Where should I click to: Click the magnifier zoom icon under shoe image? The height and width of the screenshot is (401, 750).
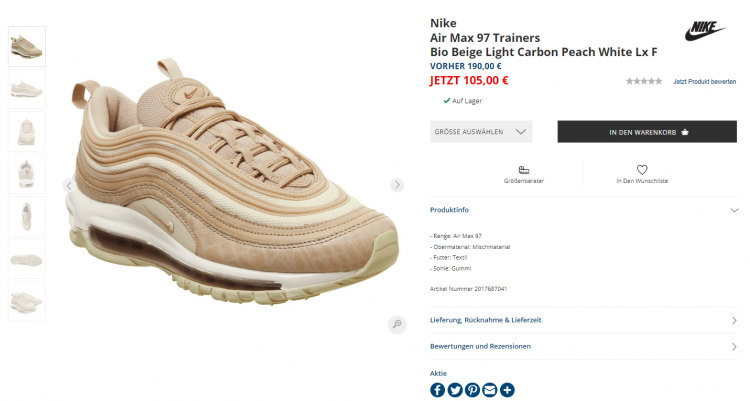coord(397,324)
